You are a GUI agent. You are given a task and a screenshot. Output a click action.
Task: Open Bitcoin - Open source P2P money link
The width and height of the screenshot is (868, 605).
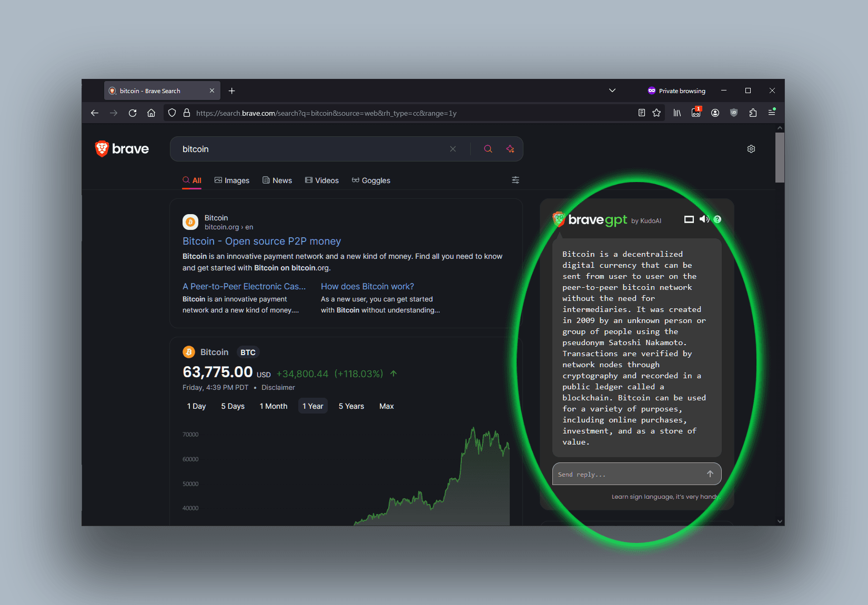(261, 241)
